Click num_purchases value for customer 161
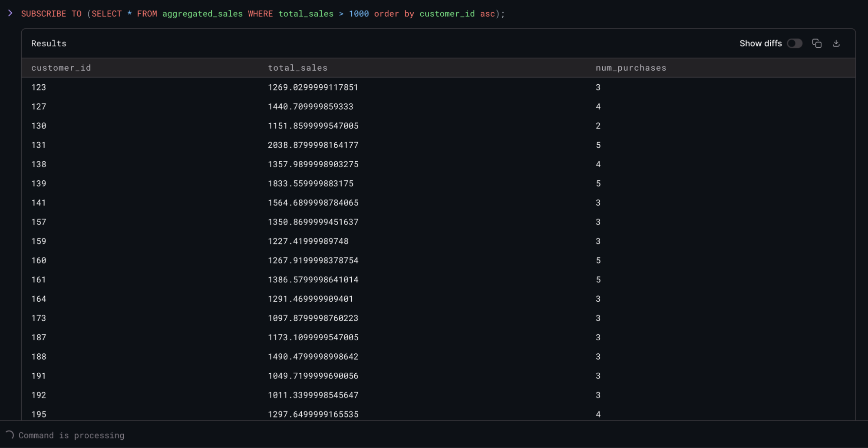Screen dimensions: 868x448 tap(598, 279)
